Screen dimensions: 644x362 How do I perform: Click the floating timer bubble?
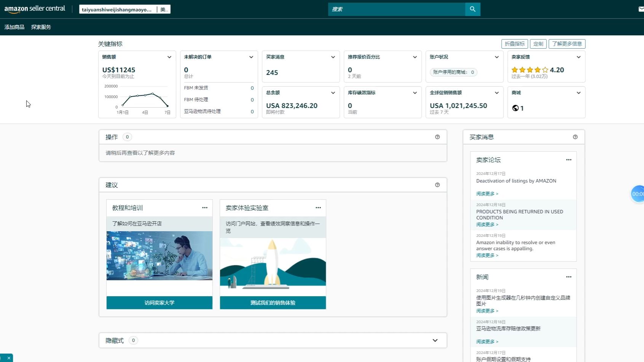tap(638, 194)
